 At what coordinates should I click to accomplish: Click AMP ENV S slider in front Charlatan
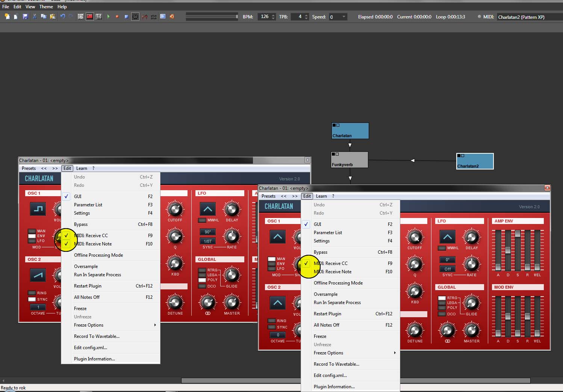click(518, 250)
